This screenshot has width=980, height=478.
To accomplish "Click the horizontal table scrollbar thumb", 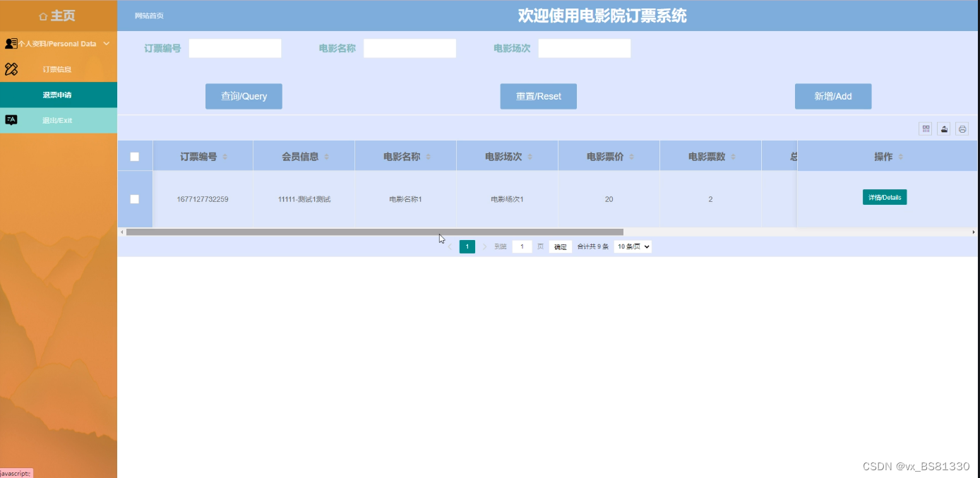I will (375, 232).
